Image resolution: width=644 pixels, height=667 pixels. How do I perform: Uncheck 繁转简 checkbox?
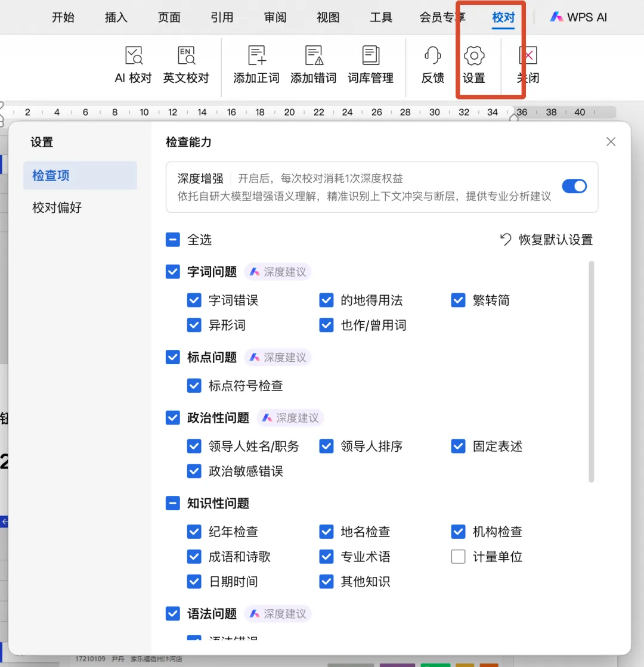(x=459, y=300)
